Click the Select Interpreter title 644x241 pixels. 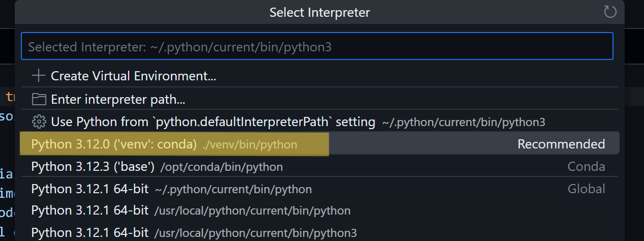click(320, 12)
